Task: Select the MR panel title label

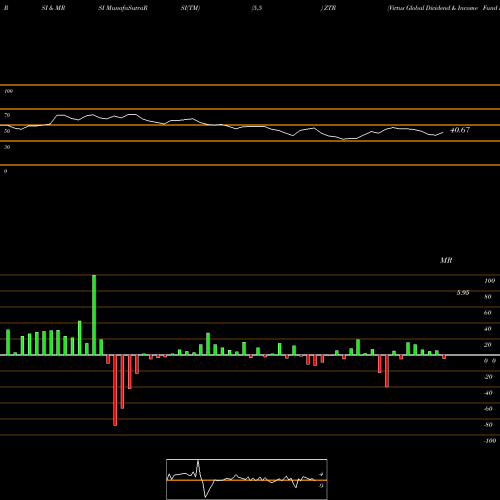Action: [x=446, y=260]
